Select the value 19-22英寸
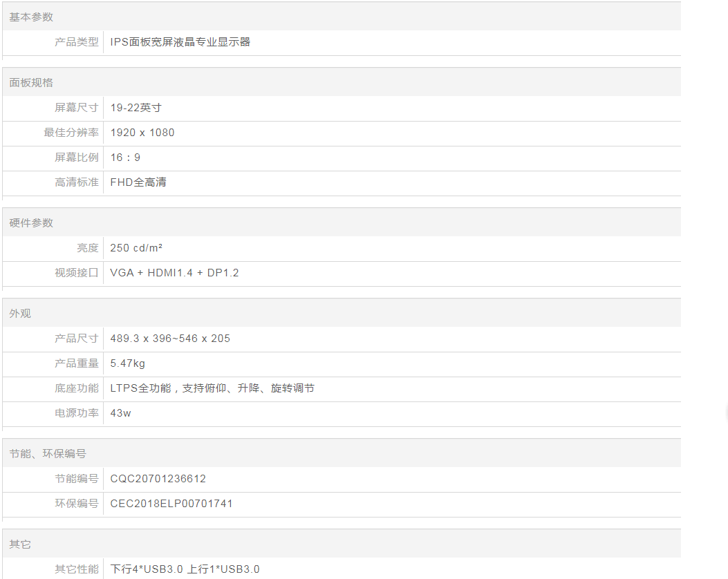The height and width of the screenshot is (579, 728). pos(136,108)
